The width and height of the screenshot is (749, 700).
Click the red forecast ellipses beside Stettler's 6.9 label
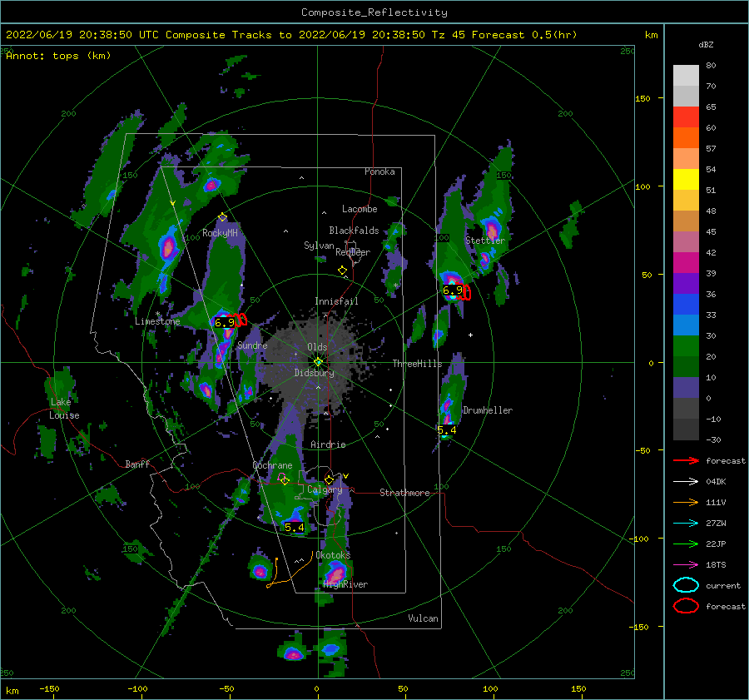coord(466,292)
